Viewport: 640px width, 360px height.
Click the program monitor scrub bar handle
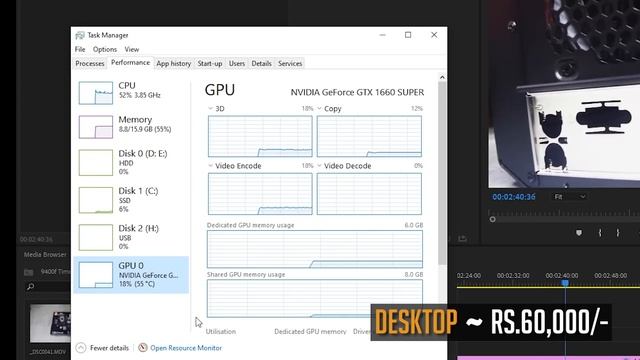click(493, 219)
